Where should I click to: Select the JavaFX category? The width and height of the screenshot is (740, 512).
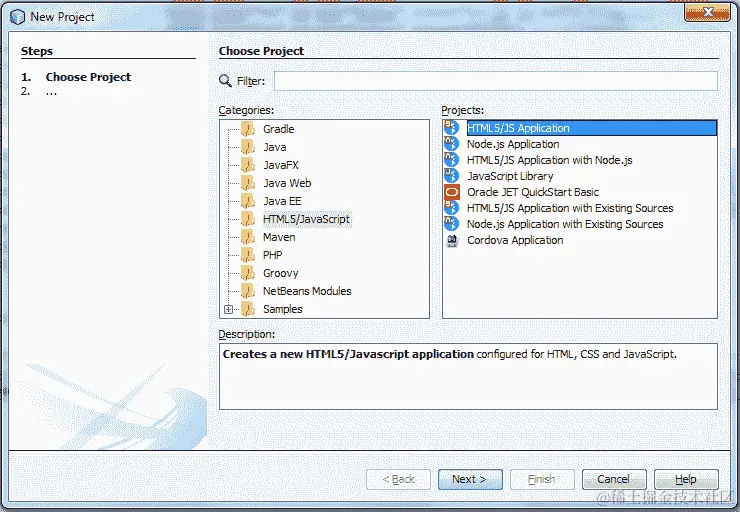click(x=280, y=165)
